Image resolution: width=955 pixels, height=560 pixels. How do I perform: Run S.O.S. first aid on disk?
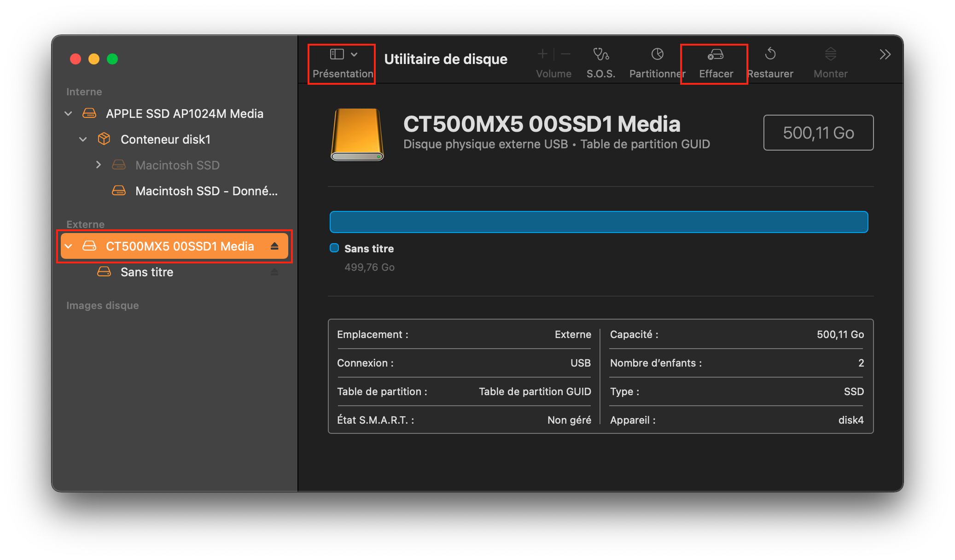tap(601, 64)
